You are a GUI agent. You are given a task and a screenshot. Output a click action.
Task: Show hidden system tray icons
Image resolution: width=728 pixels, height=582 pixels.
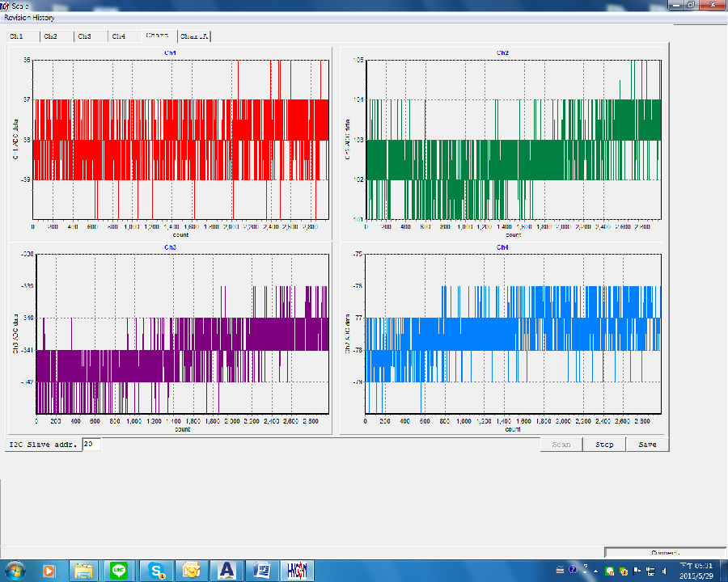click(x=595, y=571)
